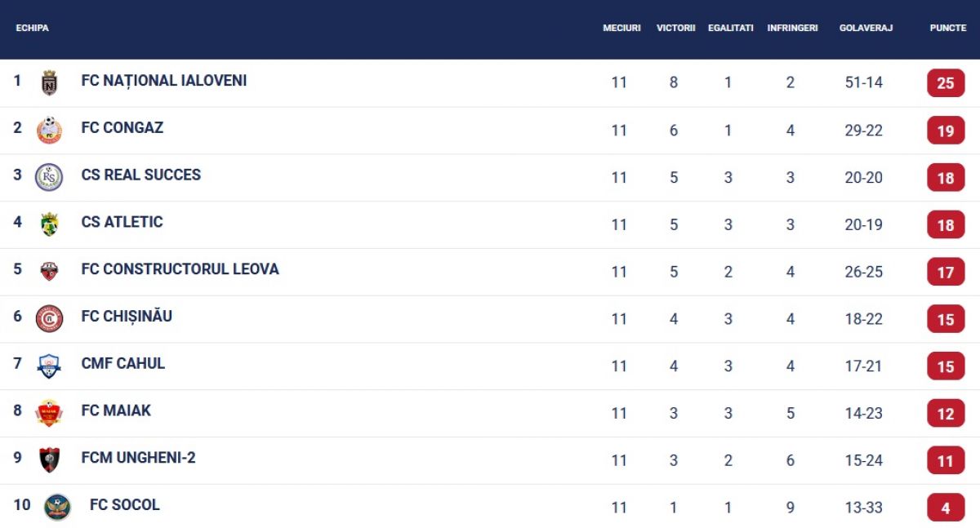980x528 pixels.
Task: Sort table by Puncte column header
Action: coord(947,28)
